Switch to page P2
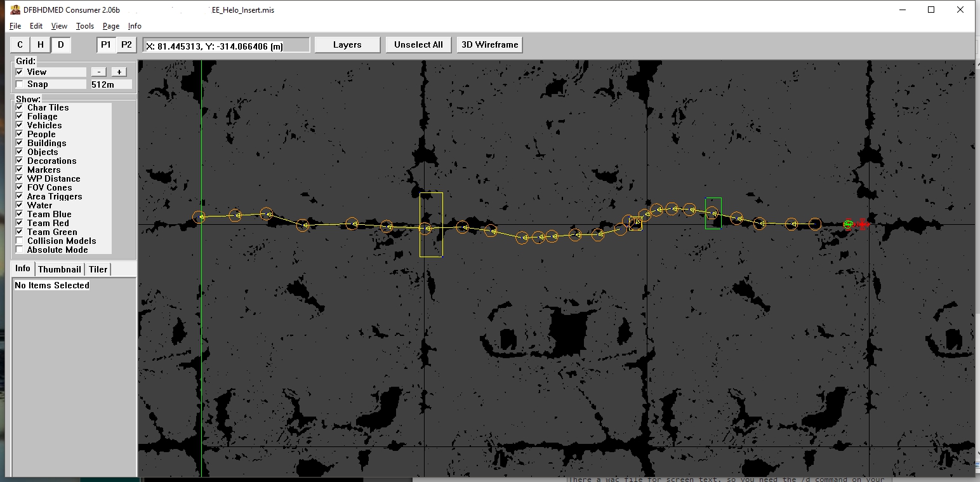980x482 pixels. [x=127, y=44]
